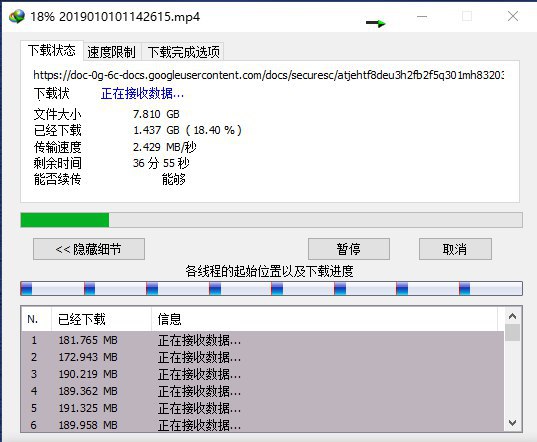Click the green arrow icon in title bar
The width and height of the screenshot is (537, 442).
coord(376,23)
